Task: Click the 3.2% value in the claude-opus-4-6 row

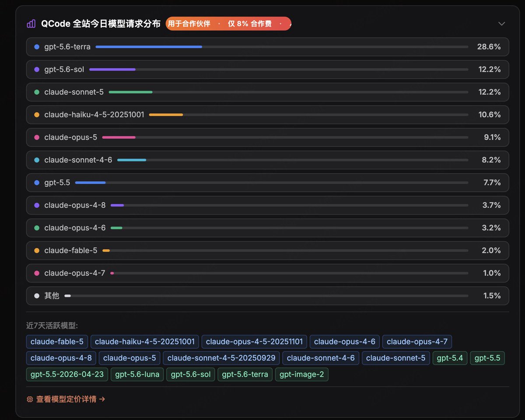Action: point(492,228)
